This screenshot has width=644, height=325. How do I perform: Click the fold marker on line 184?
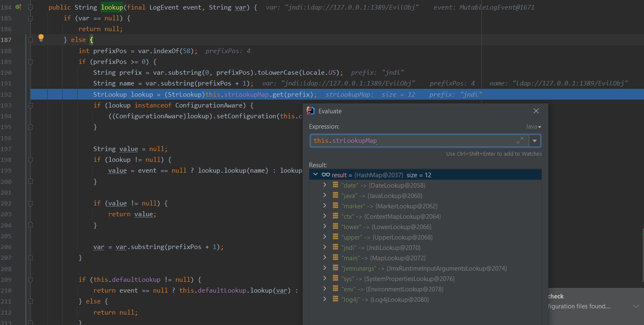coord(30,7)
